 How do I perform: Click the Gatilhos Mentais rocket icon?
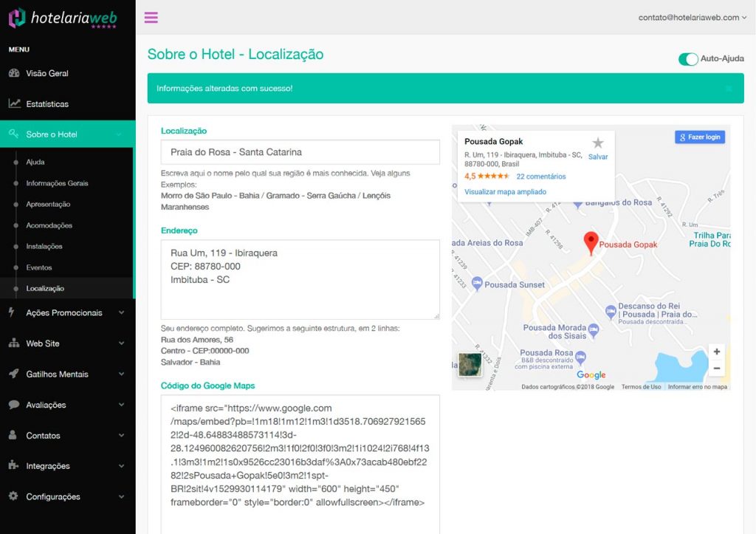point(14,374)
